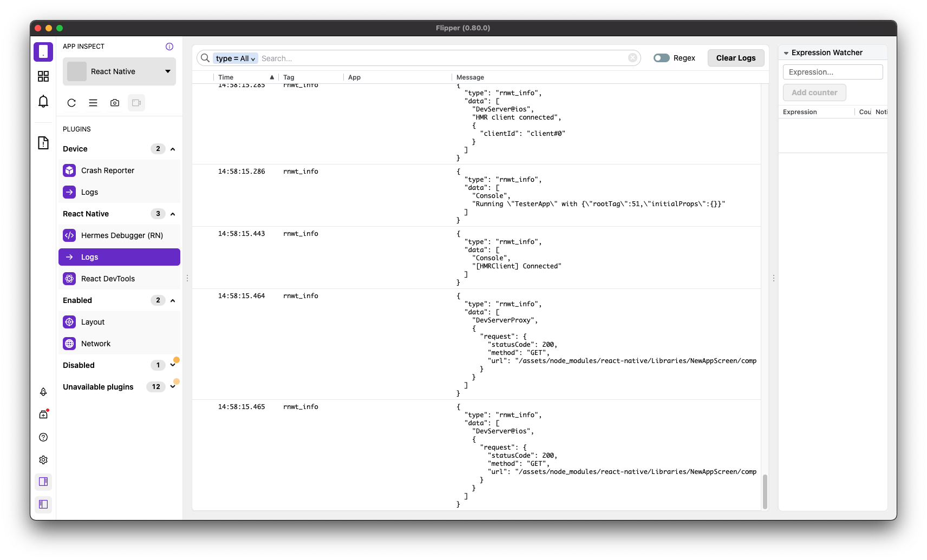This screenshot has height=560, width=927.
Task: Collapse the React Native plugins group
Action: coord(173,214)
